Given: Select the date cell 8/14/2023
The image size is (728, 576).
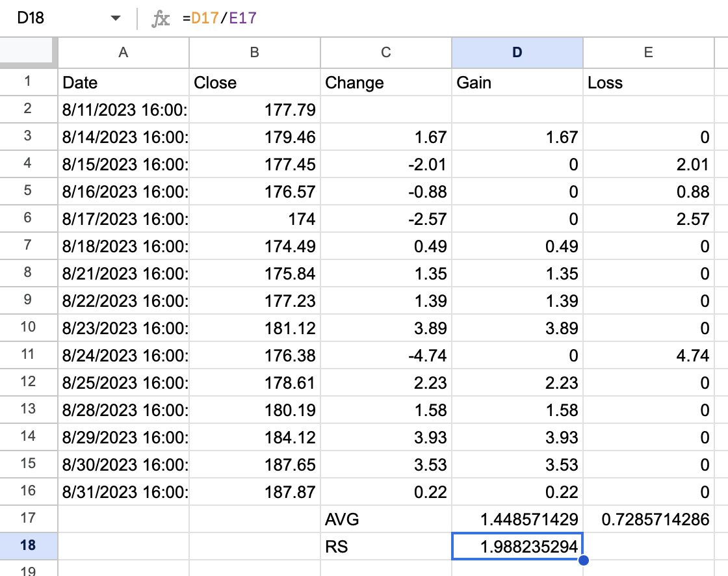Looking at the screenshot, I should tap(123, 137).
